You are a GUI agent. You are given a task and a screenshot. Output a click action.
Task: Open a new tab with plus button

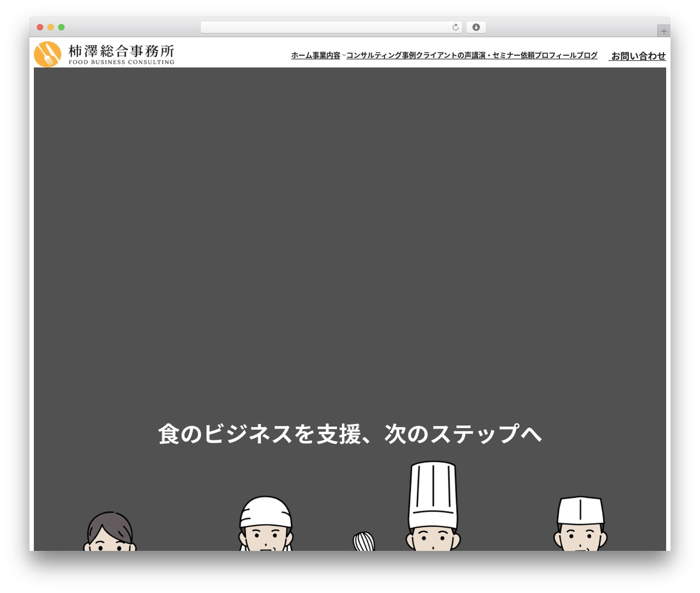[x=663, y=31]
